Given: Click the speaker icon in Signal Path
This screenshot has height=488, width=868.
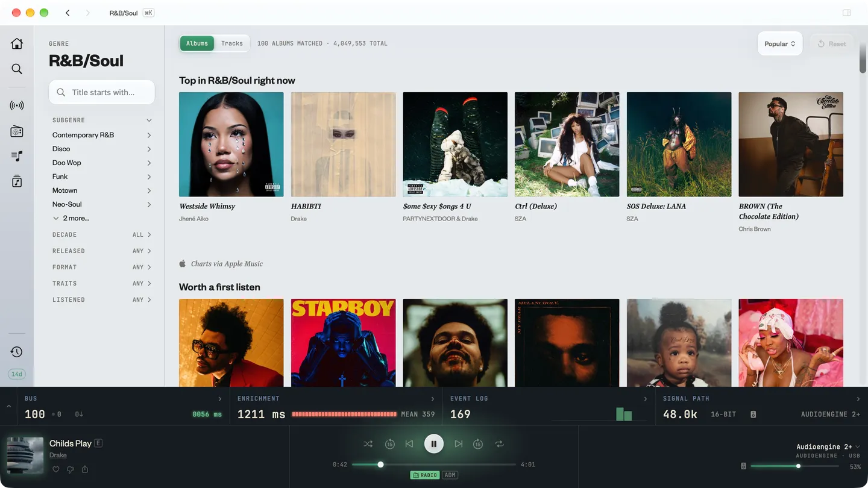Looking at the screenshot, I should pyautogui.click(x=753, y=414).
